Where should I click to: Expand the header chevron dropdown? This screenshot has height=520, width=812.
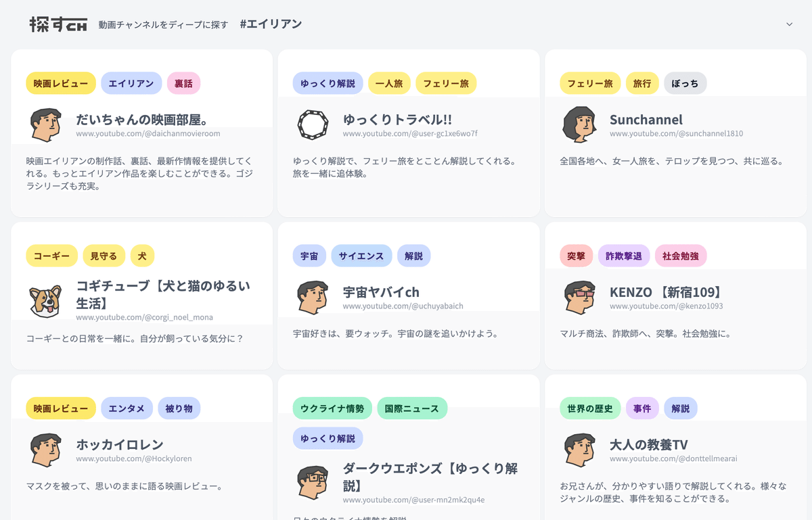[789, 24]
